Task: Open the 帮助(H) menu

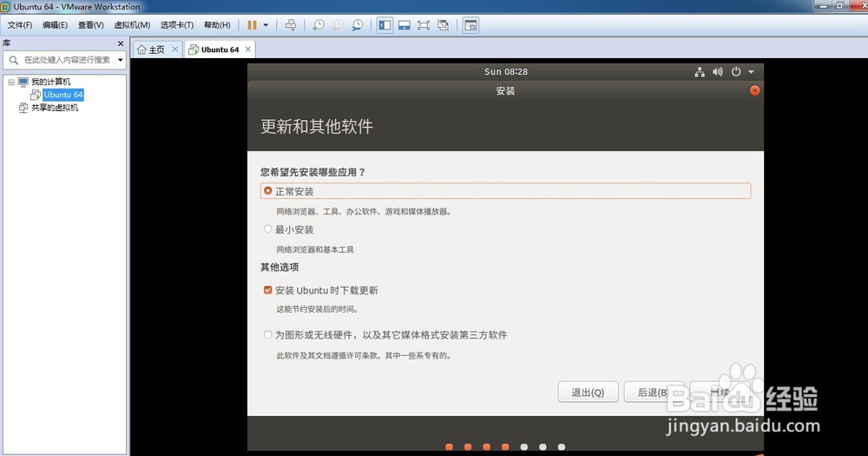Action: pos(217,25)
